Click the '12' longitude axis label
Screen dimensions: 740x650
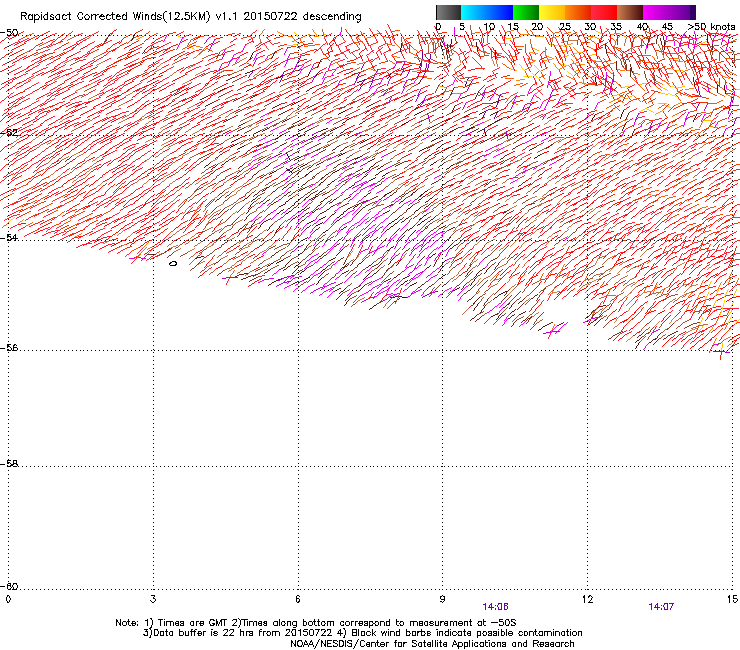click(x=587, y=599)
